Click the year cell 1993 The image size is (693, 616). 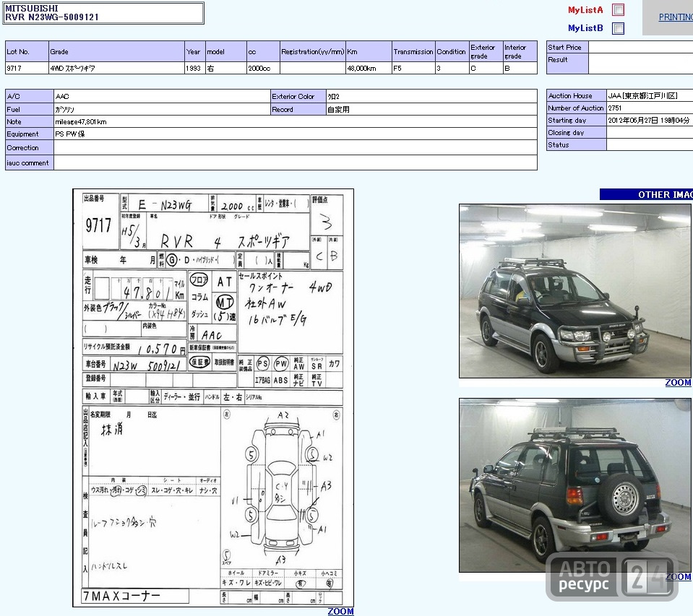click(x=195, y=68)
